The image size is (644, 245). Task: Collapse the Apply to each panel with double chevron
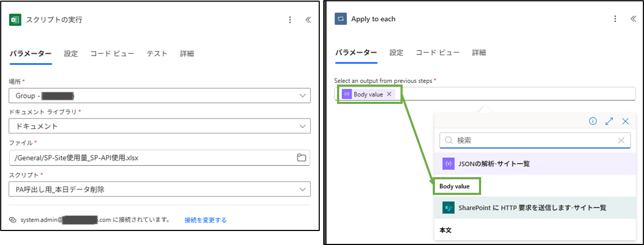tap(633, 19)
